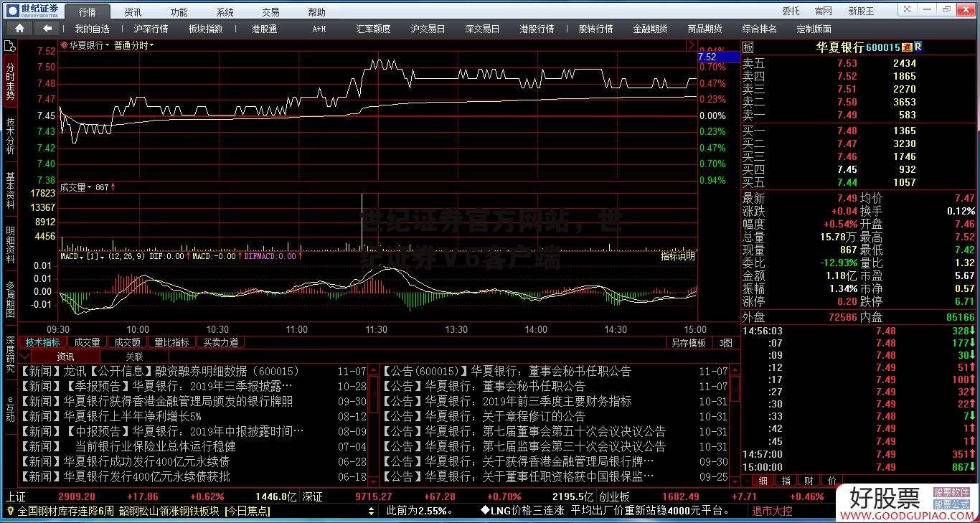Click A+H in the toolbar

[x=319, y=29]
